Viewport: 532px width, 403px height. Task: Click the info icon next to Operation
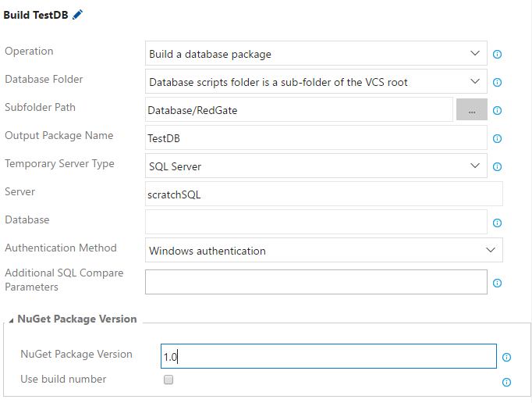497,55
